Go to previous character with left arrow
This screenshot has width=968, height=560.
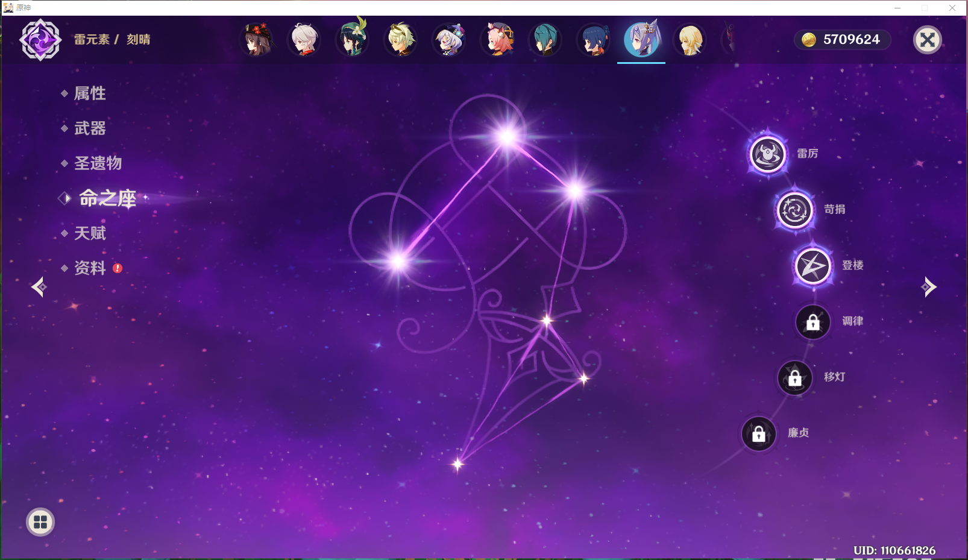click(39, 287)
